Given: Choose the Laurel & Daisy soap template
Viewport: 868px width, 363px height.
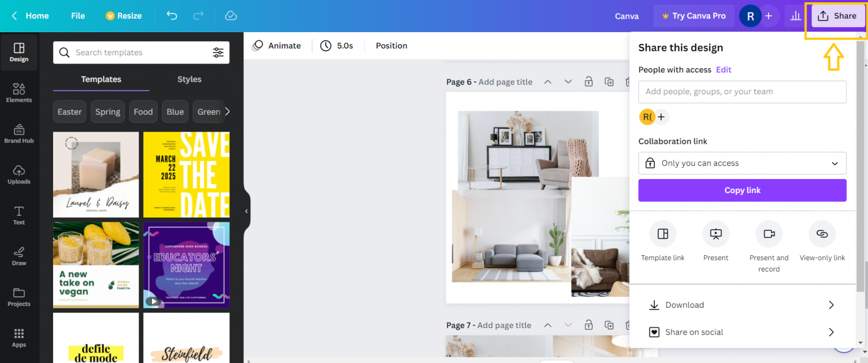Looking at the screenshot, I should click(96, 174).
